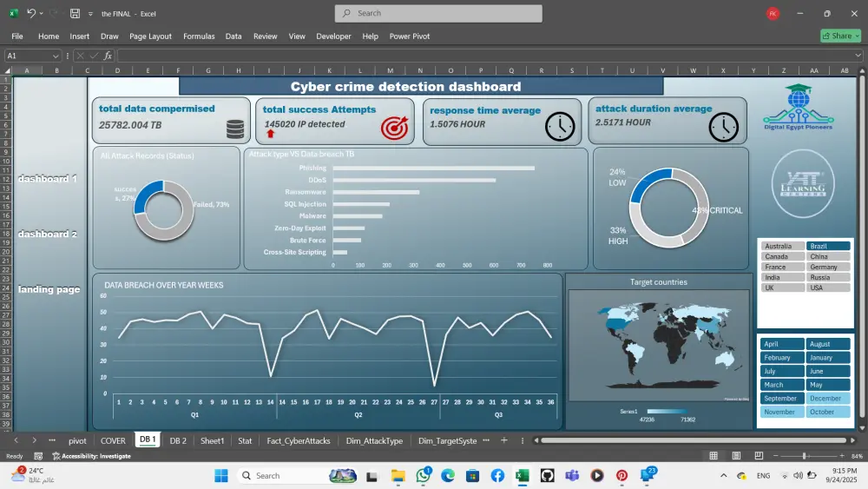Open the Power Pivot tab
868x489 pixels.
[x=409, y=36]
